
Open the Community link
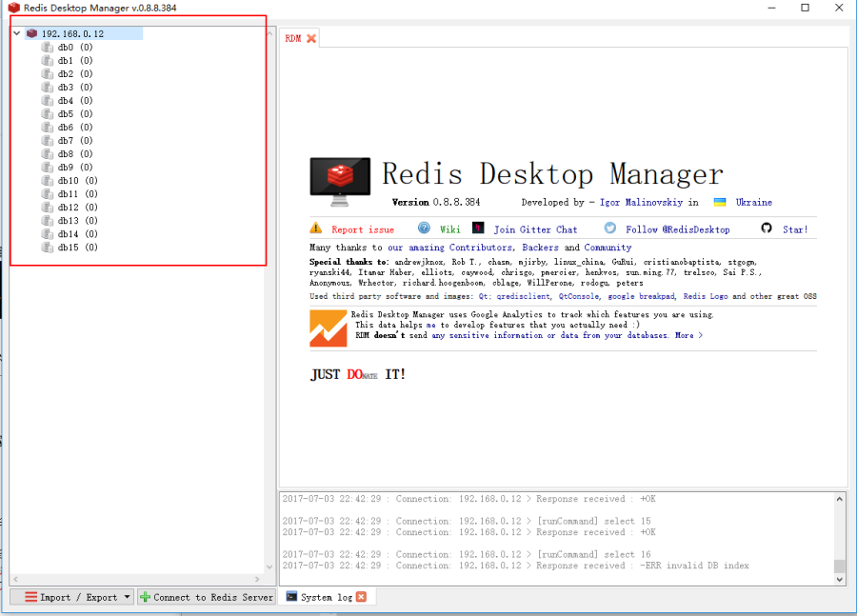[x=608, y=248]
